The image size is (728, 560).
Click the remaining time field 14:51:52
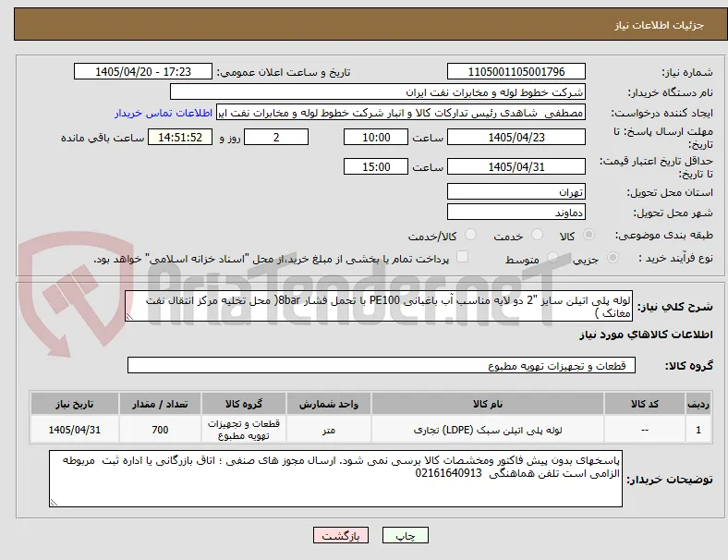click(180, 138)
